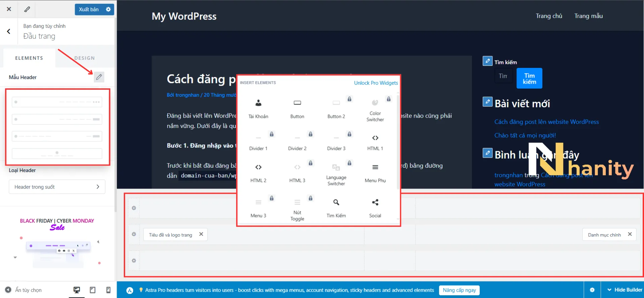Viewport: 644px width, 298px height.
Task: Insert the HTML 2 element
Action: click(x=258, y=173)
